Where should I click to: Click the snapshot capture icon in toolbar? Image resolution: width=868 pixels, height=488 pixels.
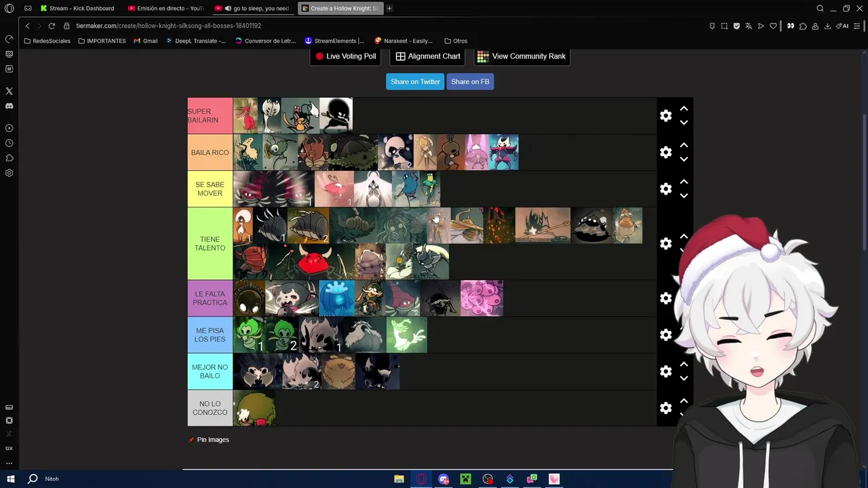[724, 26]
